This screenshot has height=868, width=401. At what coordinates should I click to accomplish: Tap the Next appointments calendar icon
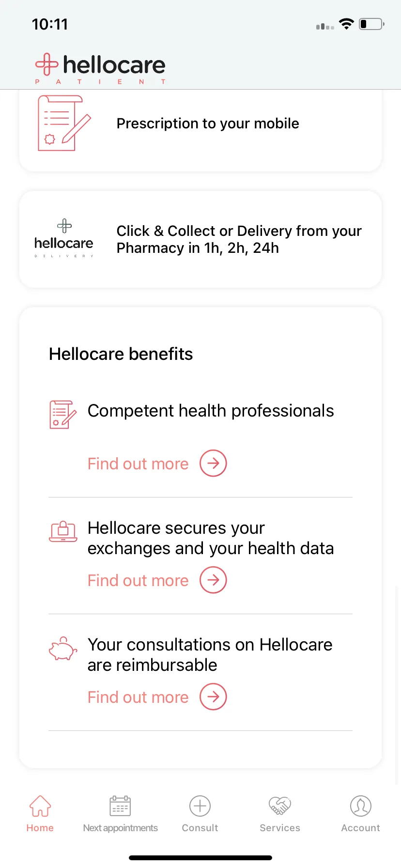click(120, 806)
